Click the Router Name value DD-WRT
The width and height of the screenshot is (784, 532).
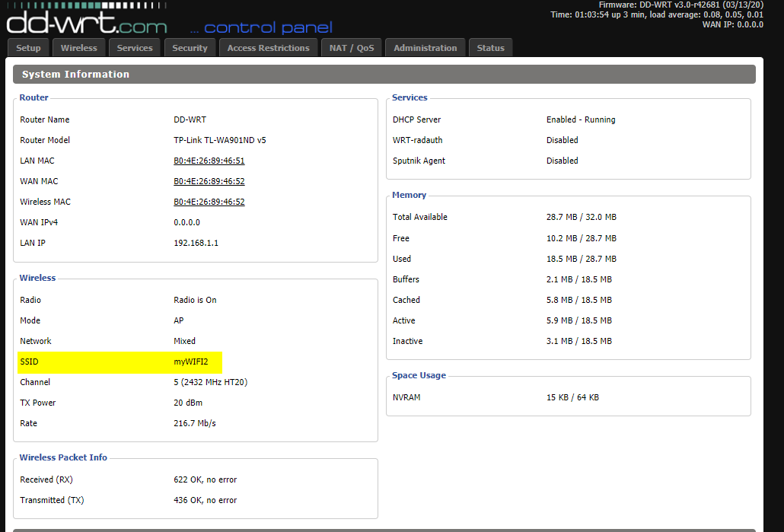[x=190, y=119]
